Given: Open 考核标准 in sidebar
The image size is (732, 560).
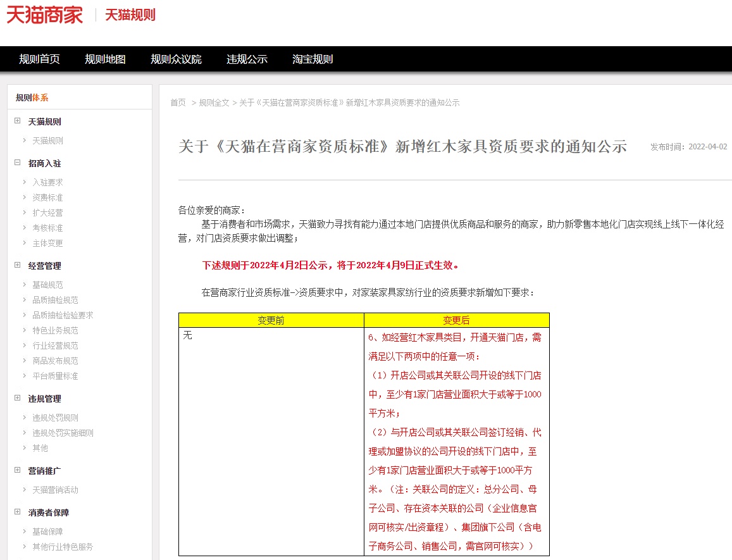Looking at the screenshot, I should 47,228.
